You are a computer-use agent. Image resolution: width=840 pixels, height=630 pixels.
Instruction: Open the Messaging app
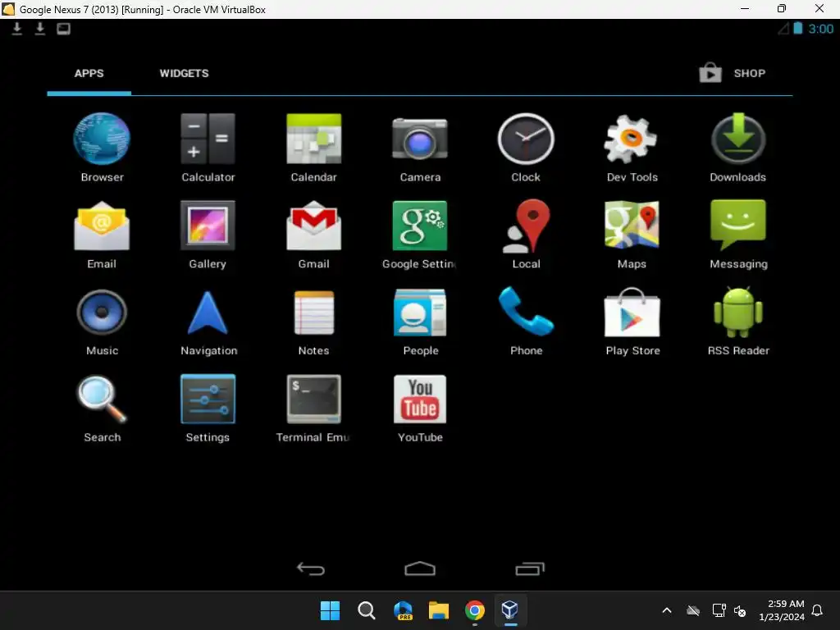tap(738, 235)
